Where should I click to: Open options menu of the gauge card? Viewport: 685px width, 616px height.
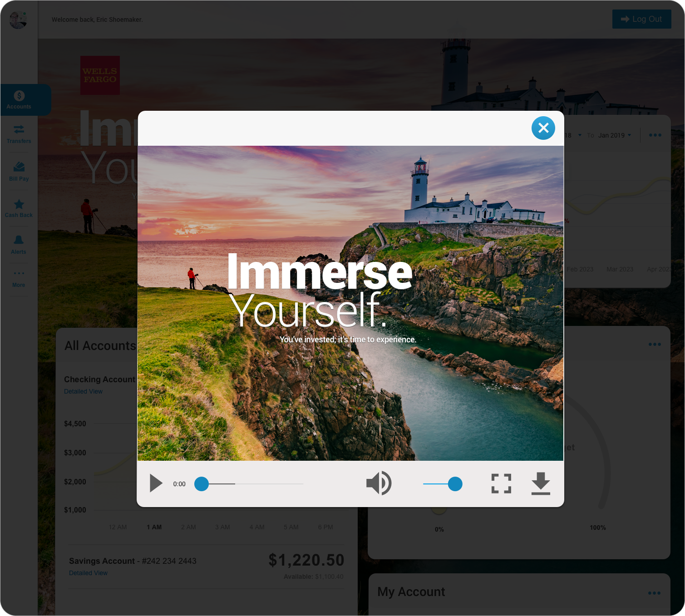(x=655, y=344)
